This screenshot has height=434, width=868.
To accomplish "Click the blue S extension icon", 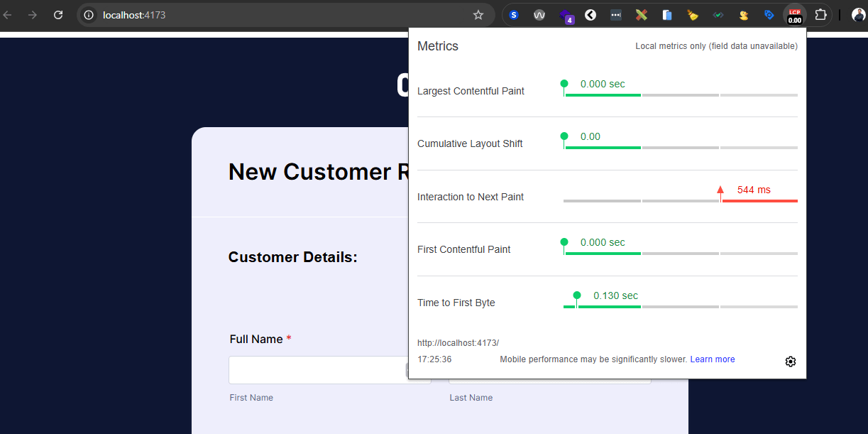I will click(514, 15).
